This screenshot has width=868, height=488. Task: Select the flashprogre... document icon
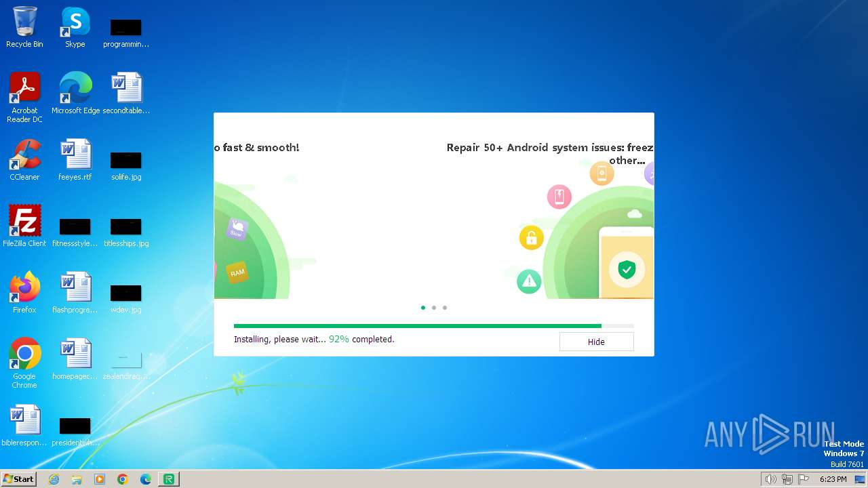pyautogui.click(x=75, y=292)
